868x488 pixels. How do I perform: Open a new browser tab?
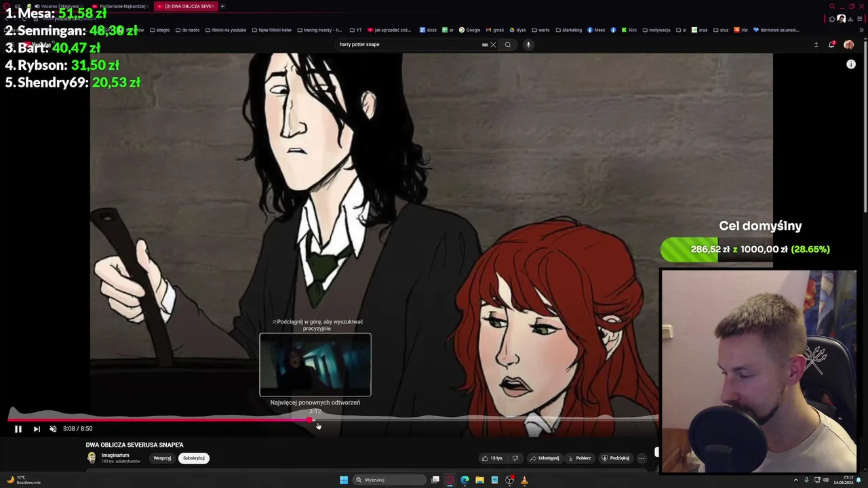pos(222,6)
